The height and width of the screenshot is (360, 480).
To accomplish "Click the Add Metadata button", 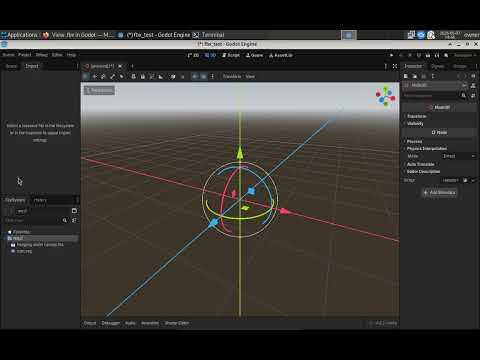I will coord(439,192).
